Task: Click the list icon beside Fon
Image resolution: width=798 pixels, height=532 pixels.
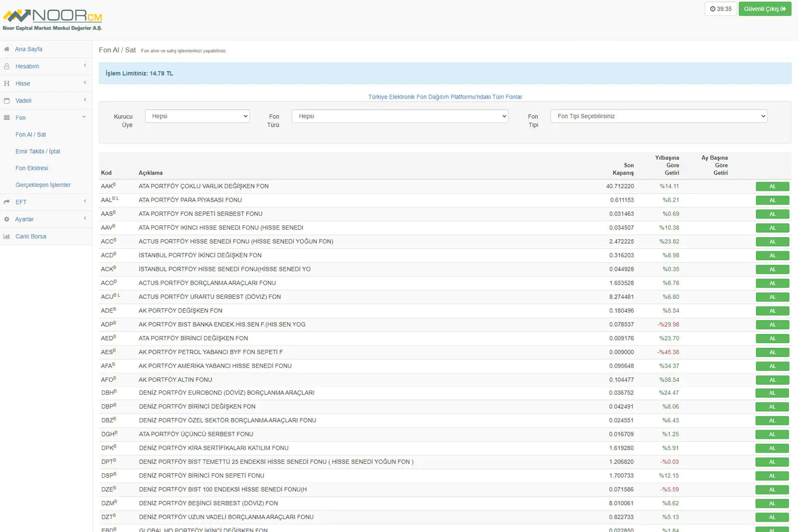Action: tap(6, 118)
